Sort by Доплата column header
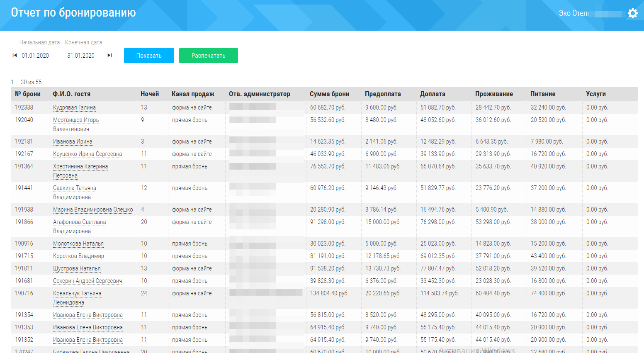The image size is (644, 353). (x=433, y=94)
